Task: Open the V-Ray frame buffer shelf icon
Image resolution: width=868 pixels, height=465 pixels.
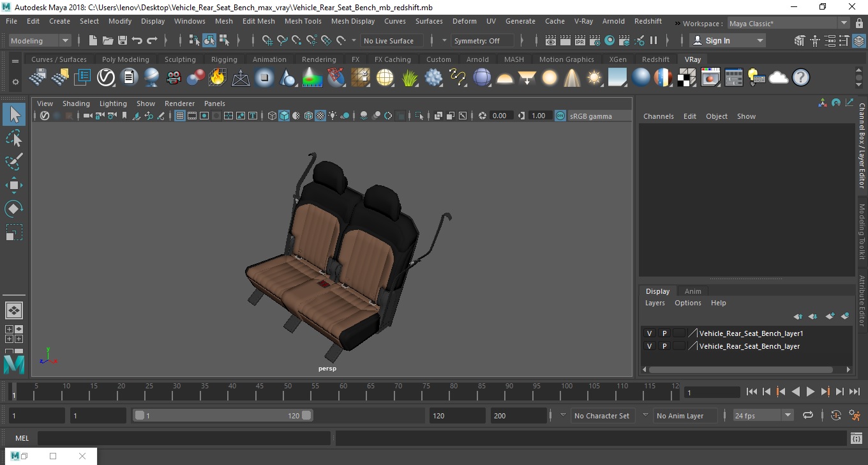Action: 710,78
